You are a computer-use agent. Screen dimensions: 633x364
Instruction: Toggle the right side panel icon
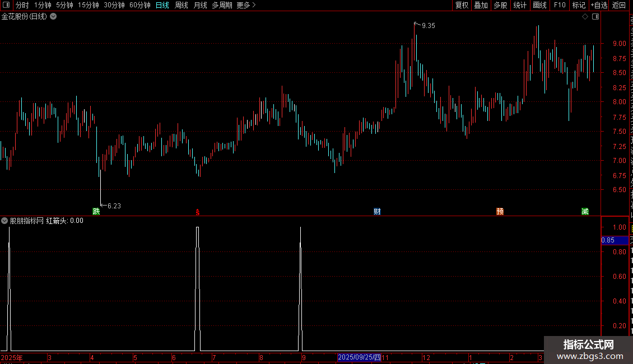click(x=595, y=17)
